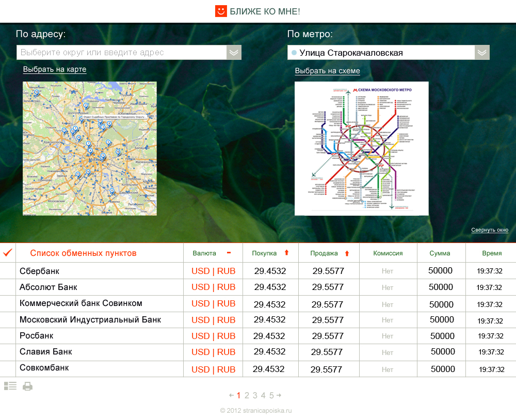Click the list view icon below the table
The width and height of the screenshot is (516, 420).
pyautogui.click(x=10, y=386)
